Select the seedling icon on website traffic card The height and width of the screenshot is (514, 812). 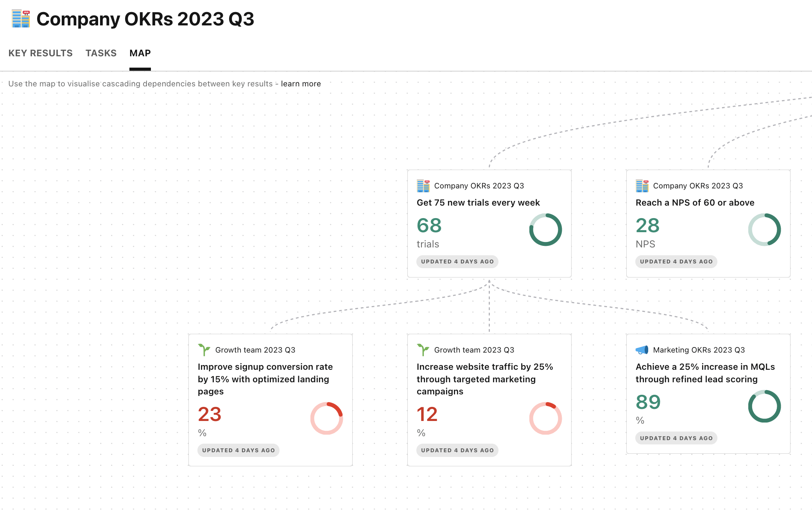[x=423, y=350]
